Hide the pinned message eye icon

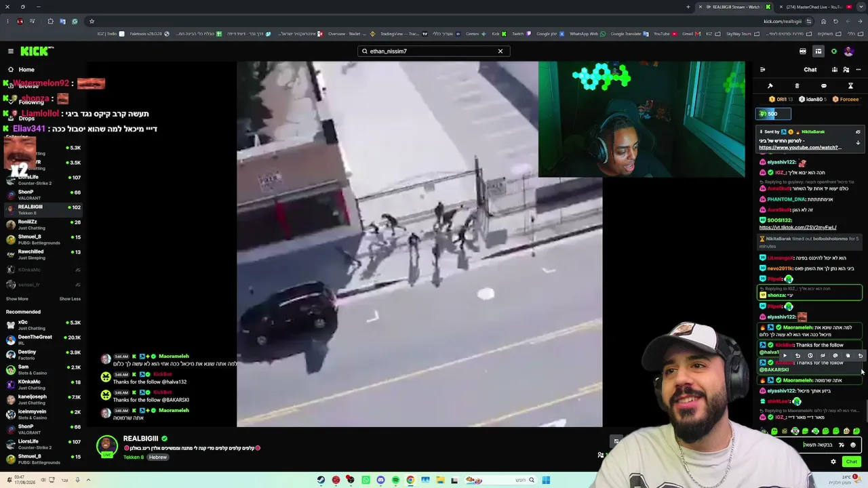point(858,131)
